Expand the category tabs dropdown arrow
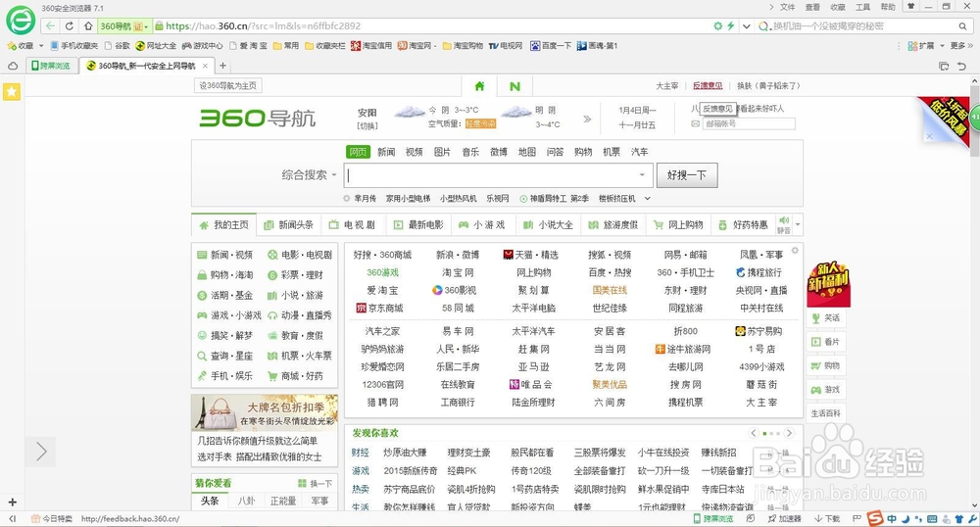Viewport: 980px width, 527px height. pyautogui.click(x=798, y=224)
